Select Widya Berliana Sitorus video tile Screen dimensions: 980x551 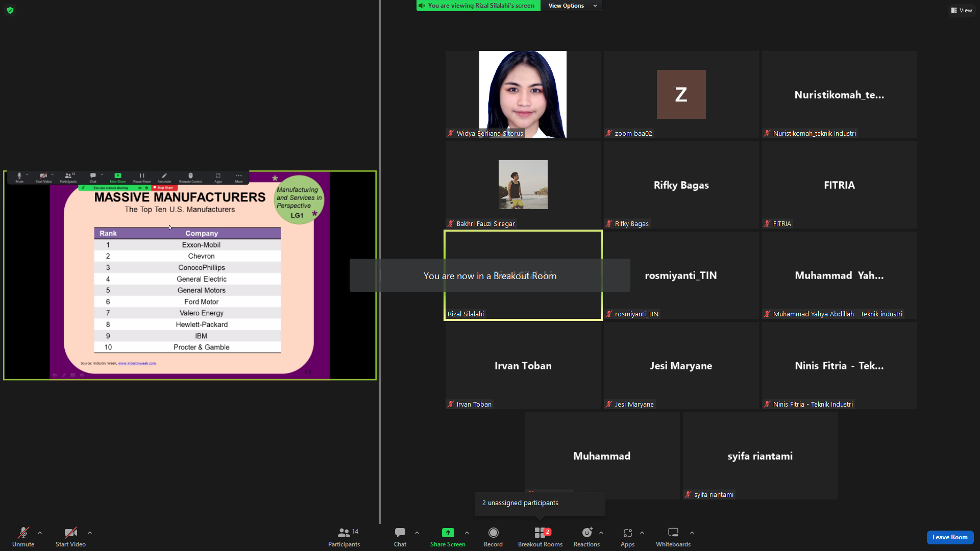[x=523, y=94]
